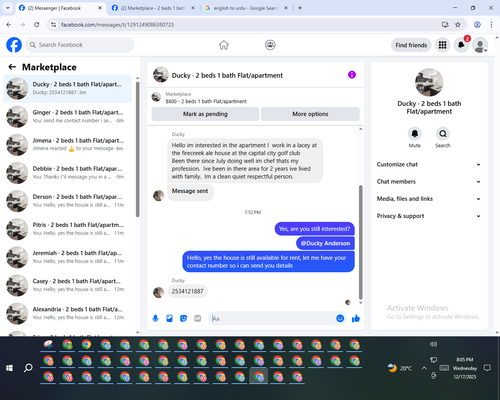Expand Chat members section
Viewport: 500px width, 400px height.
(x=429, y=182)
